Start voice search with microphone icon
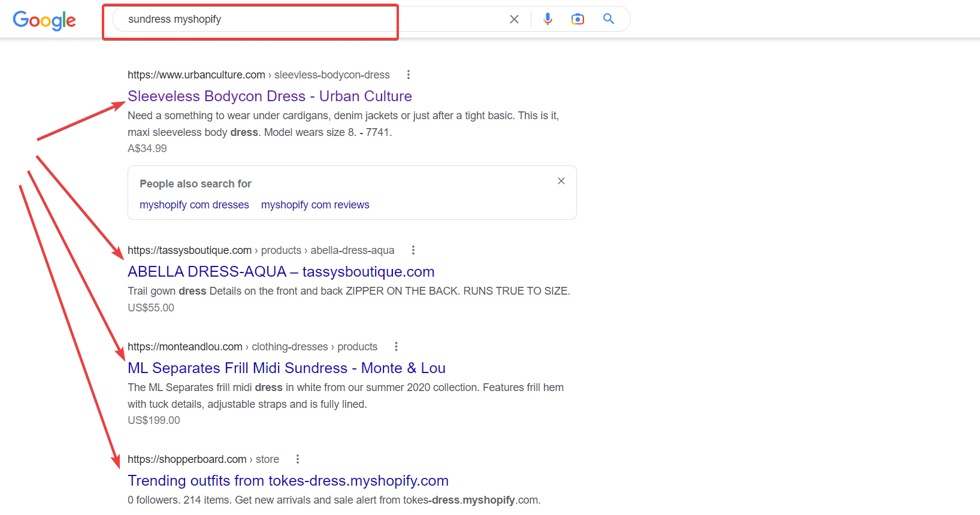 [x=548, y=19]
